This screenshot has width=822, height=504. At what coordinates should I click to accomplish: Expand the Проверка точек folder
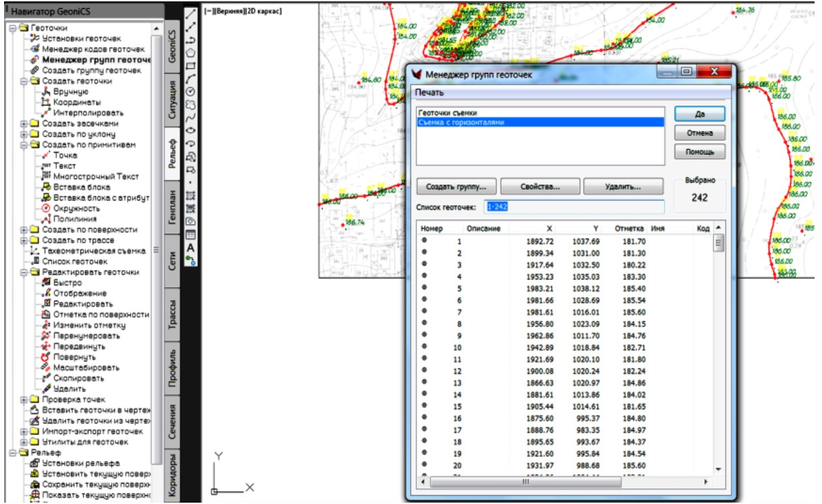point(24,399)
